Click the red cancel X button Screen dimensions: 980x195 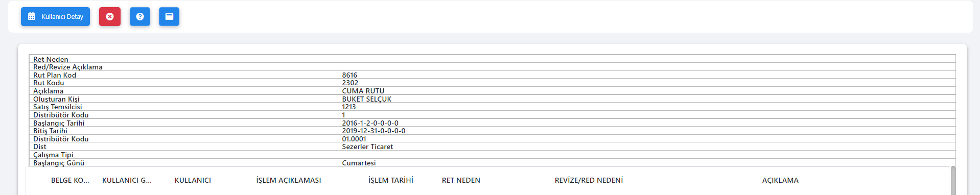110,16
